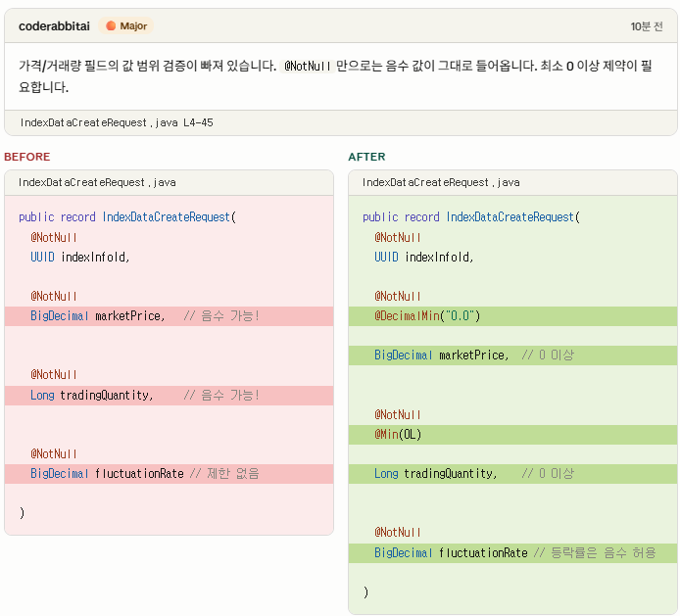The height and width of the screenshot is (616, 680).
Task: Click the BEFORE panel file name header
Action: click(169, 182)
